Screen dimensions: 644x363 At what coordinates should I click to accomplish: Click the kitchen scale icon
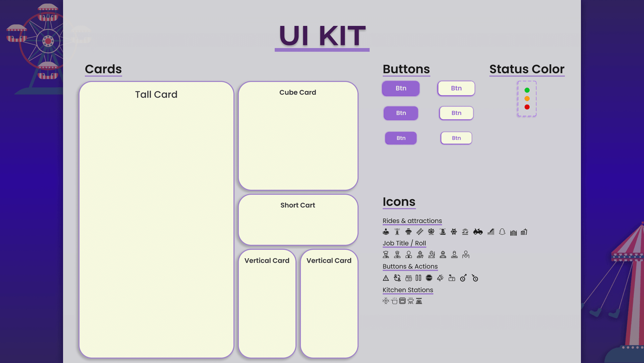(x=419, y=301)
